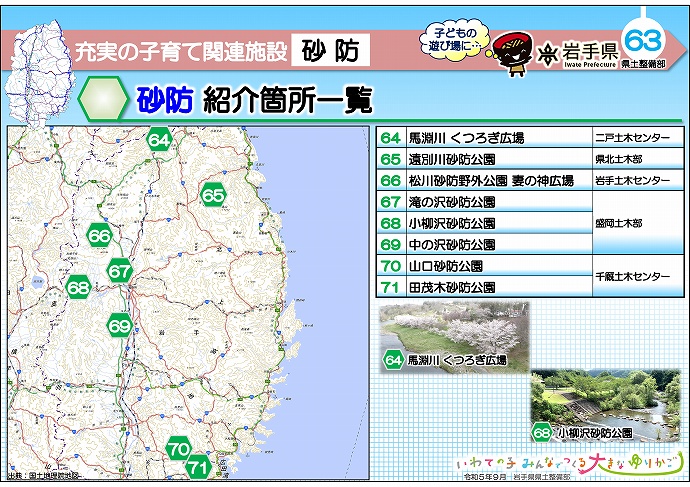
Task: Select table row 小柳沢砂防公園
Action: (484, 223)
